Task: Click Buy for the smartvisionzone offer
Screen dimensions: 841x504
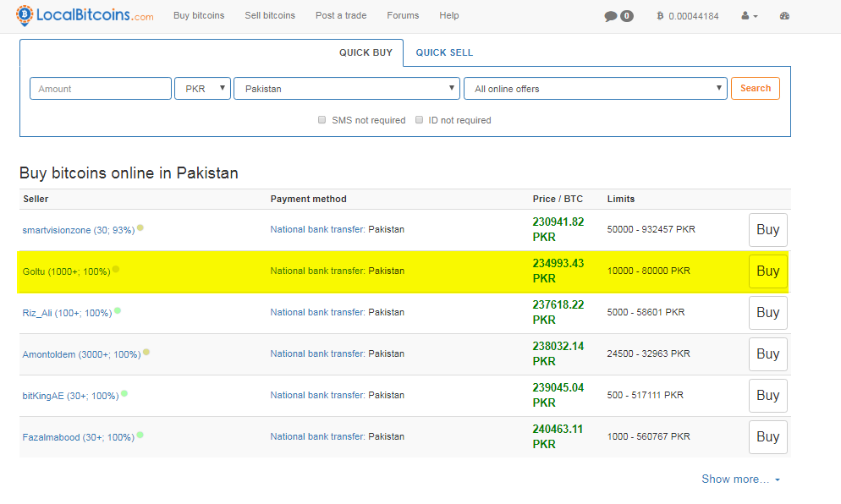Action: coord(768,230)
